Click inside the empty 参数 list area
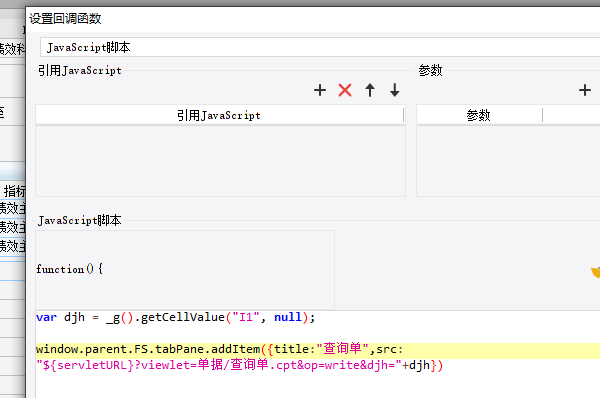600x398 pixels. tap(508, 161)
